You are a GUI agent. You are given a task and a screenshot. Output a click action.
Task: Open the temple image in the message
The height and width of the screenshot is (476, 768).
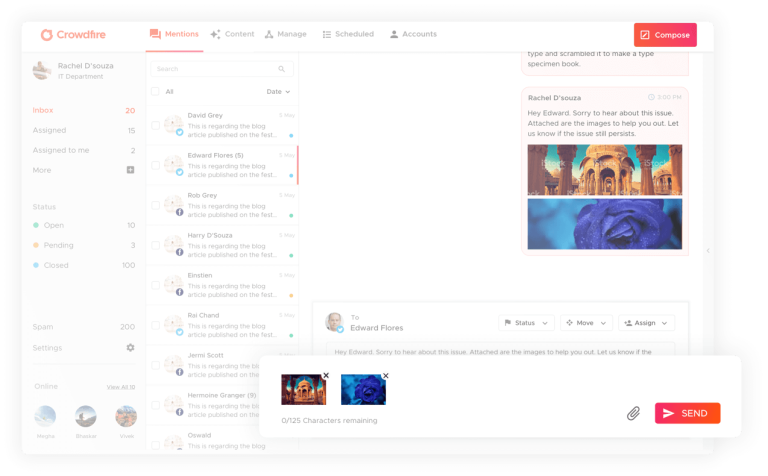604,169
